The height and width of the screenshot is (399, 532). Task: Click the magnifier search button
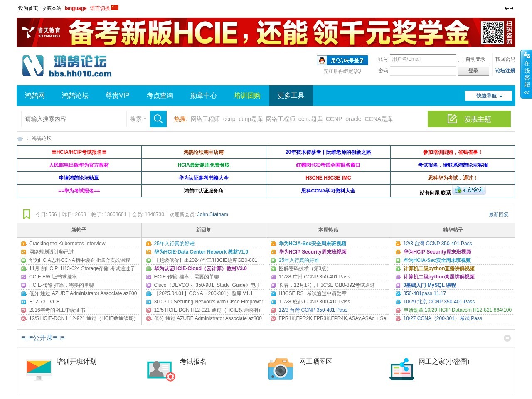(158, 119)
